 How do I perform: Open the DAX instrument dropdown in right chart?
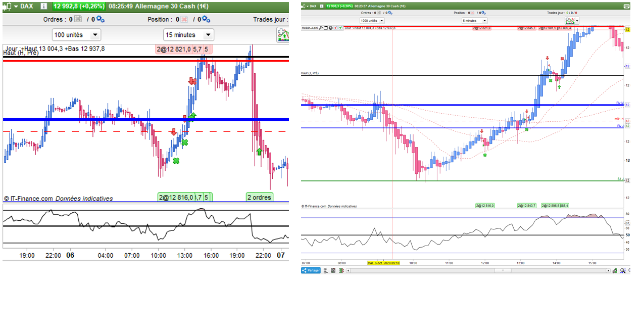coord(308,6)
